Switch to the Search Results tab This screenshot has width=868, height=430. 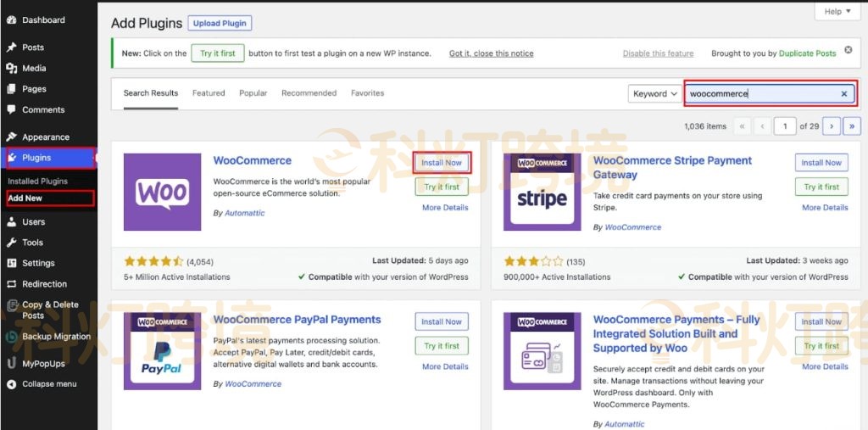[151, 93]
